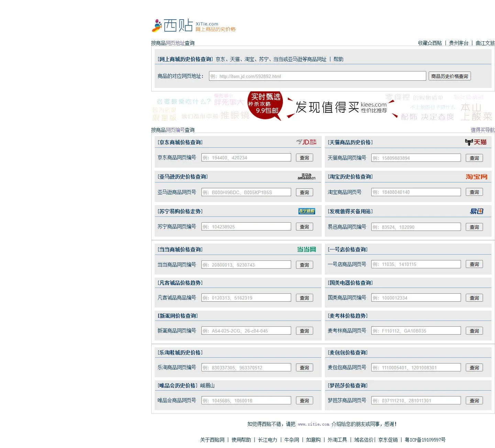The width and height of the screenshot is (495, 448).
Task: Open the 长江电力 footer link
Action: [x=268, y=440]
